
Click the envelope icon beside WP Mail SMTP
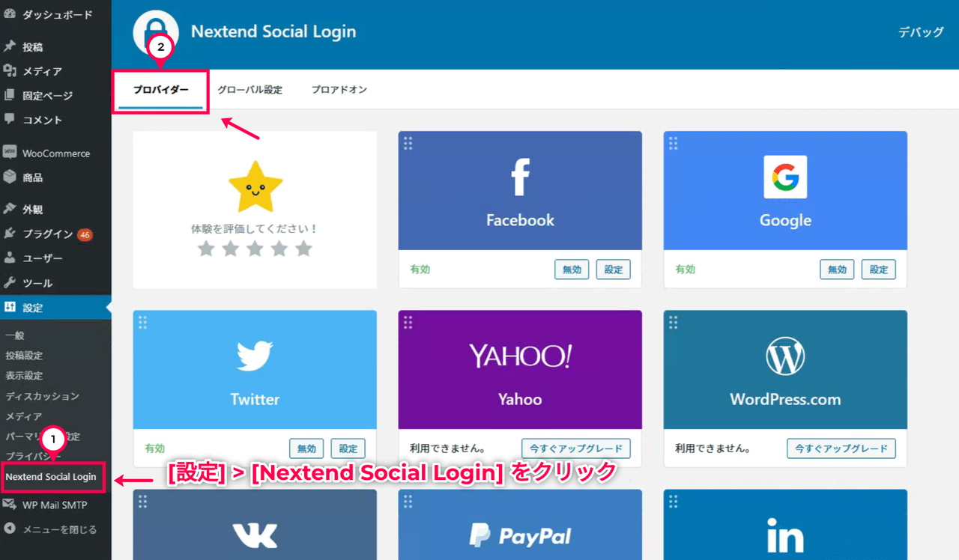click(x=10, y=505)
